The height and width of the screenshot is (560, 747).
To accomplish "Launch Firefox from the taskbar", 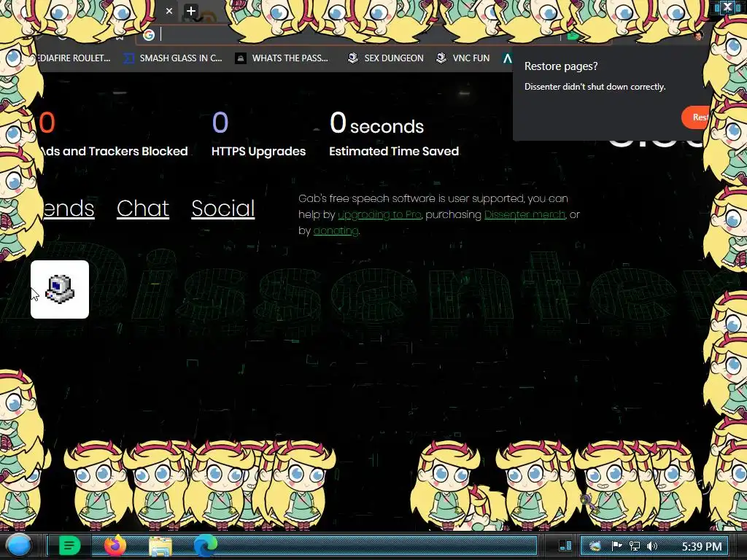I will tap(115, 545).
